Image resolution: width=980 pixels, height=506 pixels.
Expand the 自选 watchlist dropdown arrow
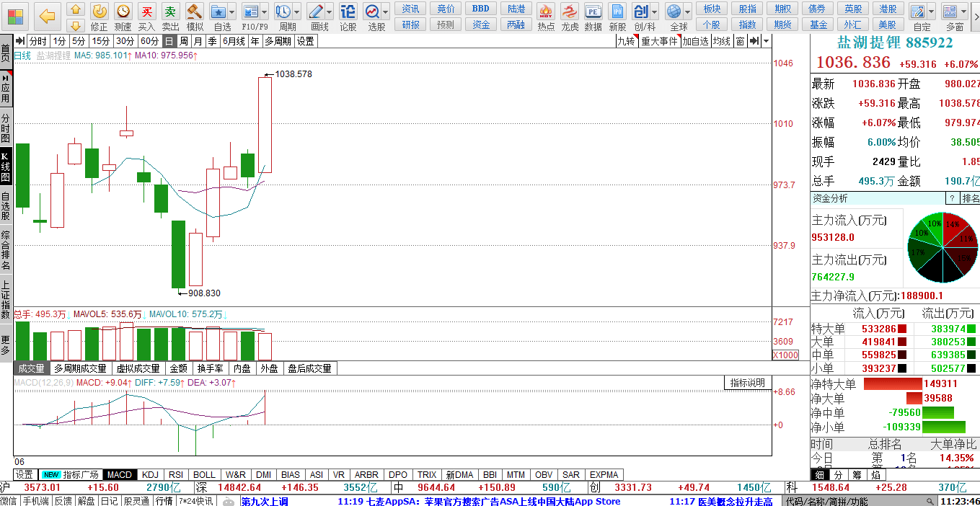tap(231, 12)
